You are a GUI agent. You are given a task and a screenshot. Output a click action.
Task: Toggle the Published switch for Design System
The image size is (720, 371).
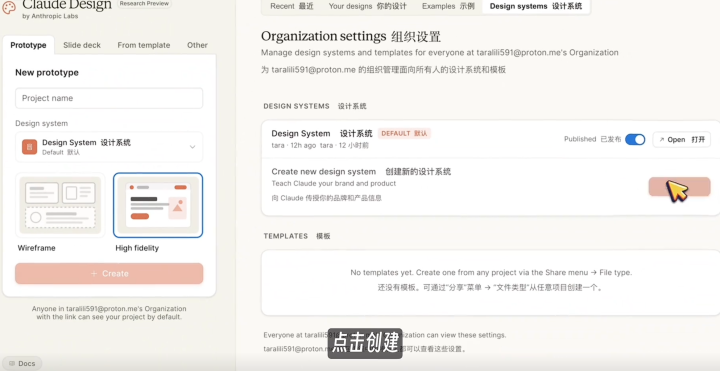pos(635,139)
